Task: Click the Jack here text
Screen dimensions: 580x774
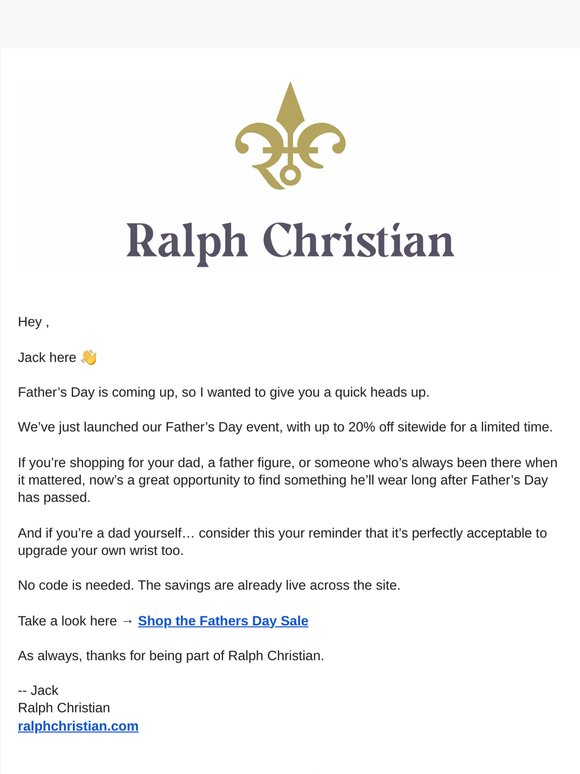Action: pyautogui.click(x=47, y=357)
